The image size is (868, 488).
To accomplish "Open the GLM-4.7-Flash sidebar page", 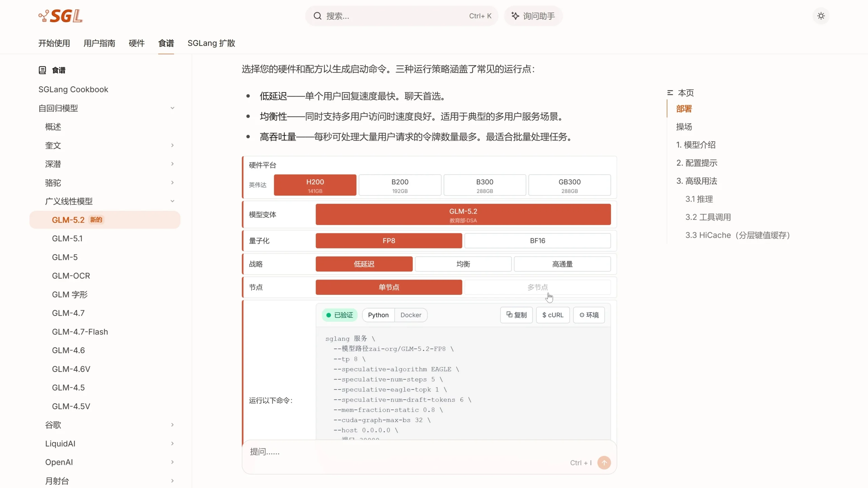I will (x=80, y=332).
